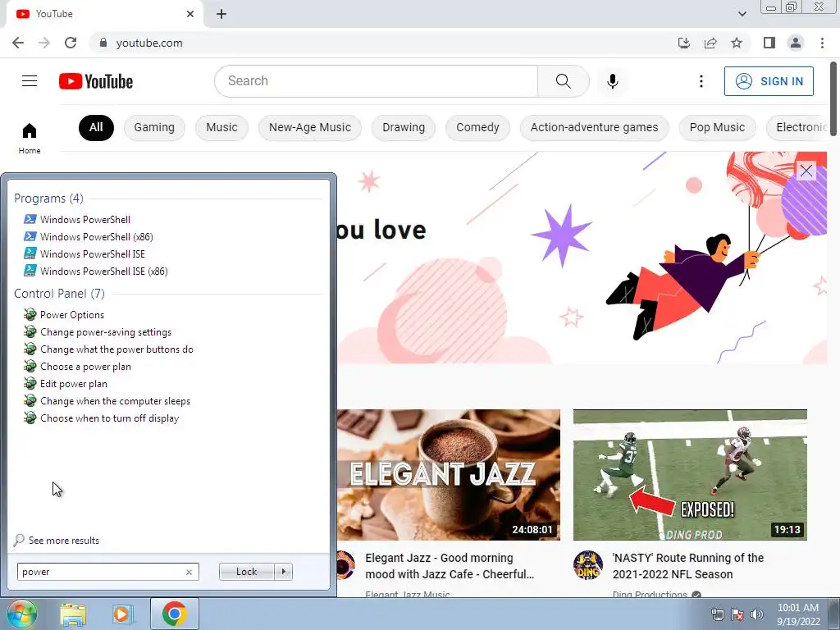
Task: Click 'NASTY' Route Running video title
Action: tap(688, 566)
